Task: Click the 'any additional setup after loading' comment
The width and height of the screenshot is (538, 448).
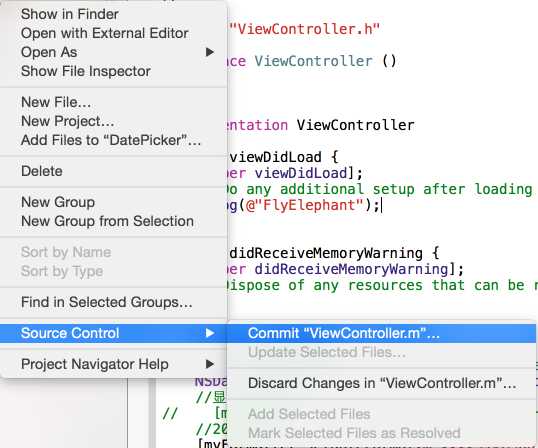Action: click(x=389, y=189)
